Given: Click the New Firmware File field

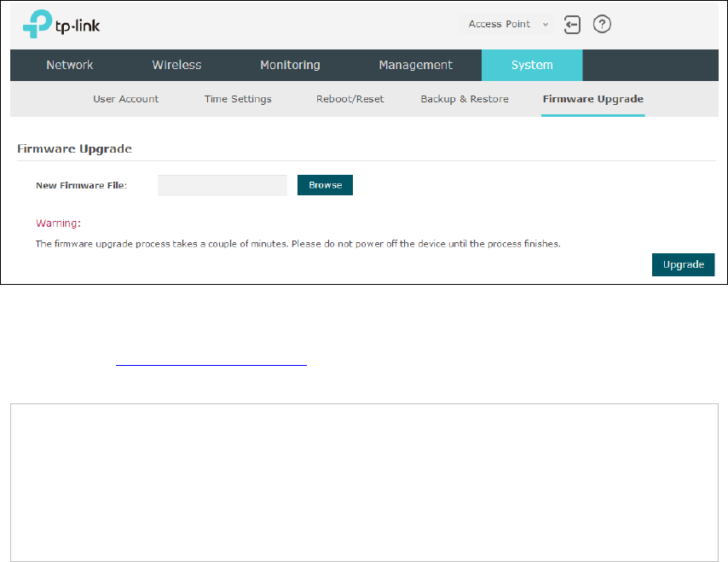Looking at the screenshot, I should tap(222, 185).
